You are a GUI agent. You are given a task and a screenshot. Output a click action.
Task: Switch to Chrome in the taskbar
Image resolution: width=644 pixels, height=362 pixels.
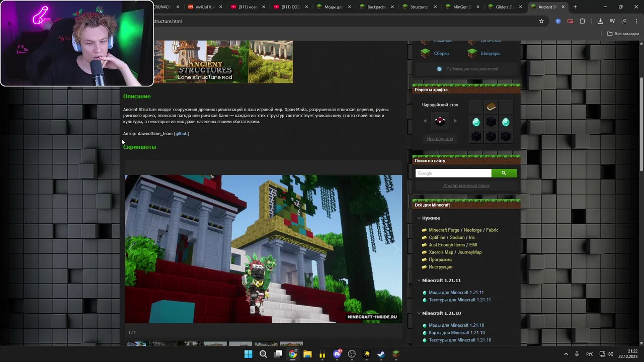pos(293,354)
